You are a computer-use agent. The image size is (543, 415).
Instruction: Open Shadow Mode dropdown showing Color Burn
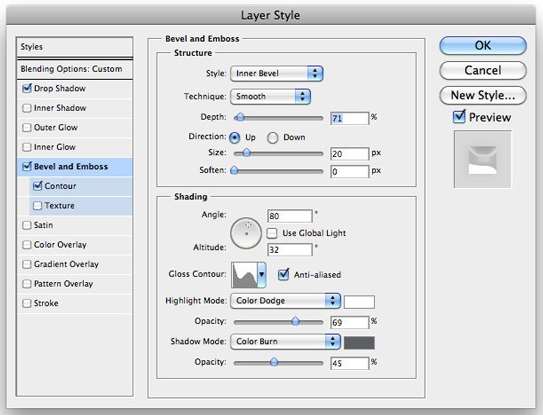tap(286, 342)
